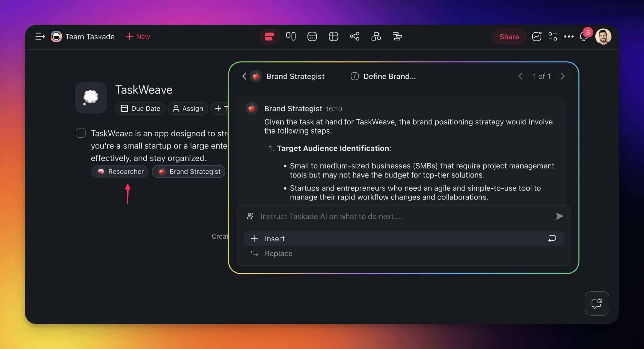Open the three-dots more options menu

pyautogui.click(x=569, y=37)
